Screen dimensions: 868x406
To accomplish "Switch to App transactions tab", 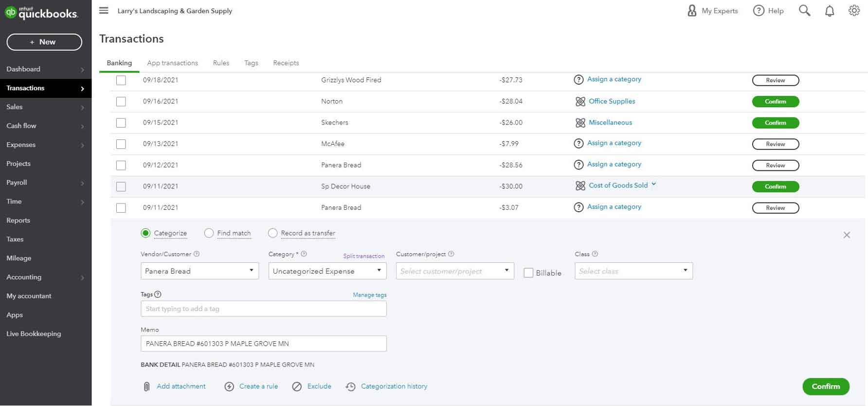I will pyautogui.click(x=172, y=63).
